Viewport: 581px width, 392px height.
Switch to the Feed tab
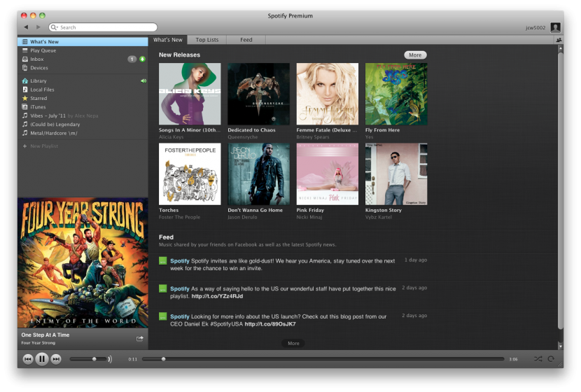246,40
